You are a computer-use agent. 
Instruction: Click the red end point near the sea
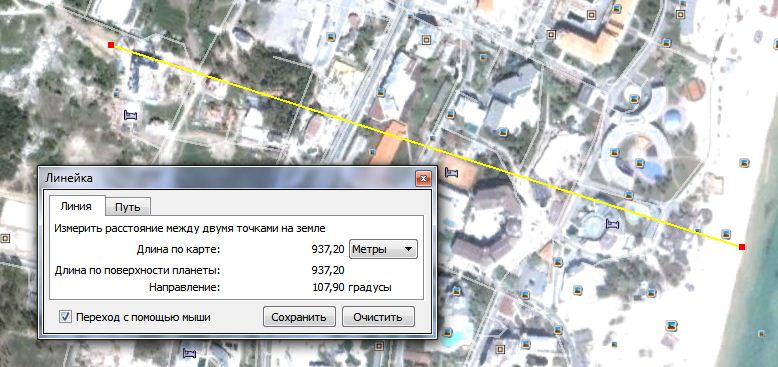coord(742,247)
